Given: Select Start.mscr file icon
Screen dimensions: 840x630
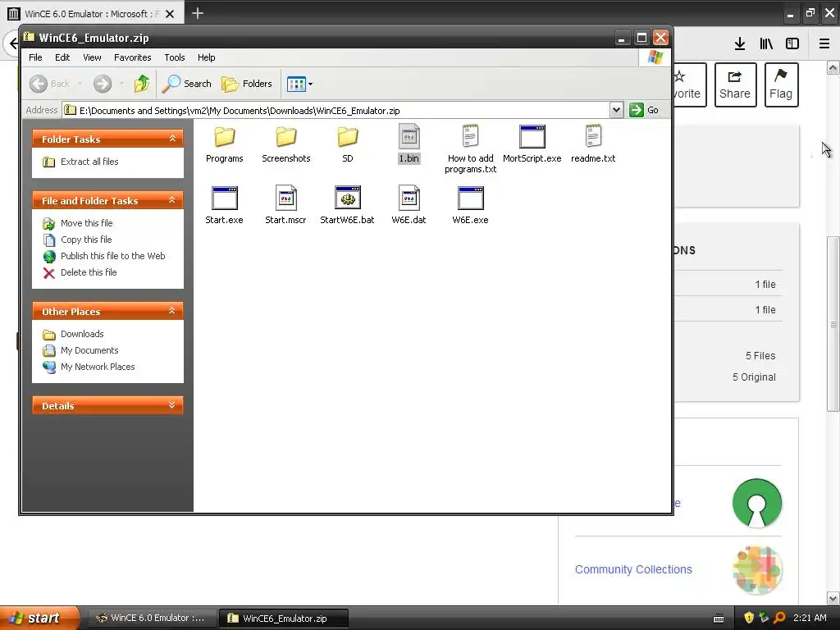Looking at the screenshot, I should 286,199.
